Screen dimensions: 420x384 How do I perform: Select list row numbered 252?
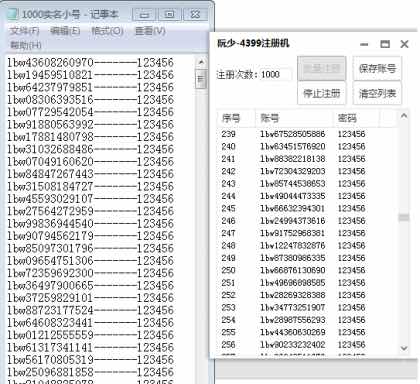pyautogui.click(x=307, y=295)
